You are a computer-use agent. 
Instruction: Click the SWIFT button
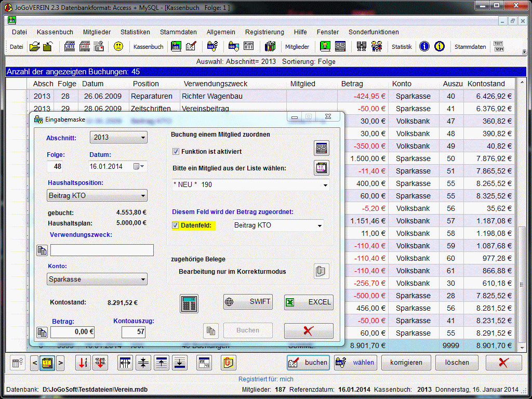click(248, 302)
